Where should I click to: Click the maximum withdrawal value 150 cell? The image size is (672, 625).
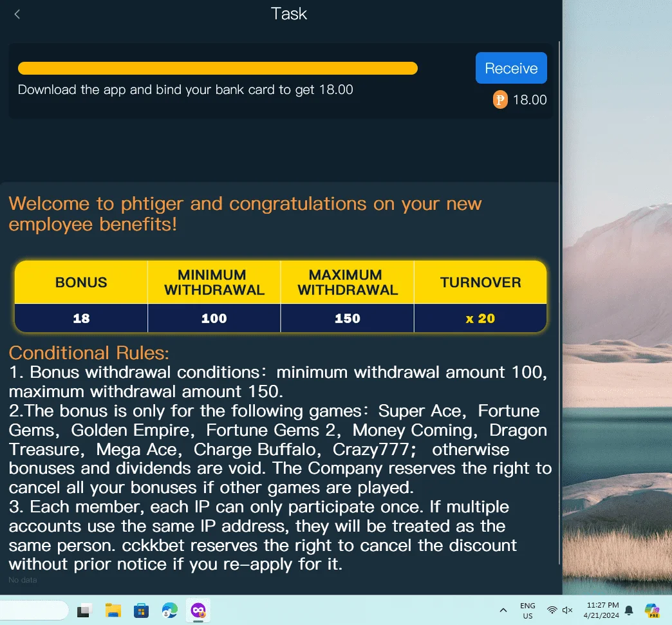click(348, 319)
